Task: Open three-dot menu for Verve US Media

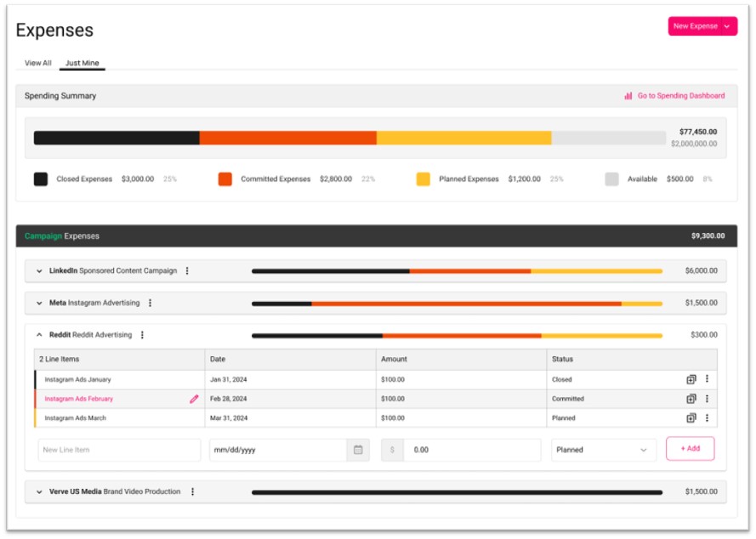Action: 192,491
